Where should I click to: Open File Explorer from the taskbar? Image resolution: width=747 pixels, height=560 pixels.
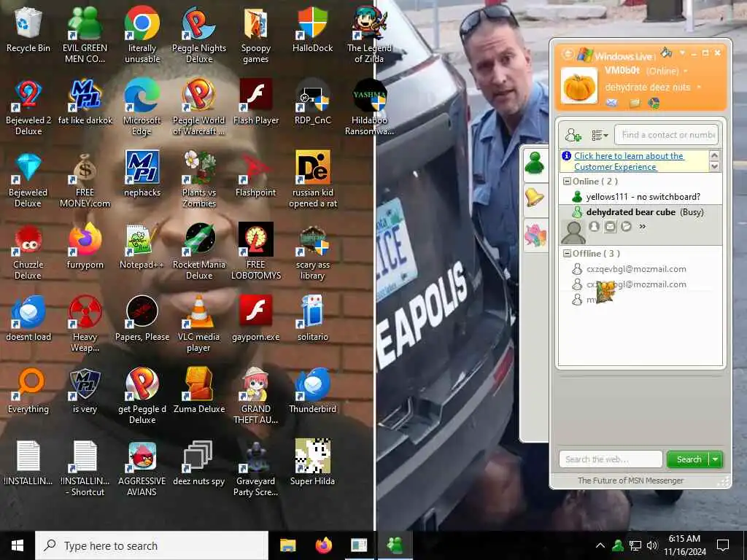tap(287, 545)
